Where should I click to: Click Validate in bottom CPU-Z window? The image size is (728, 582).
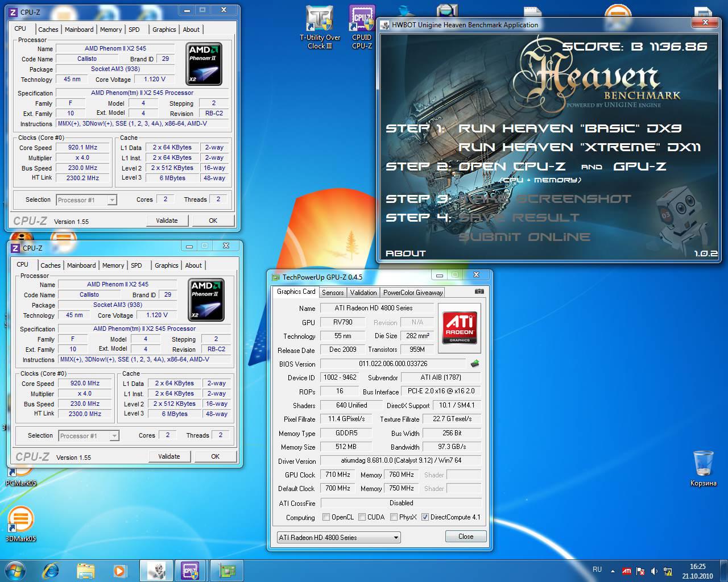pyautogui.click(x=169, y=456)
